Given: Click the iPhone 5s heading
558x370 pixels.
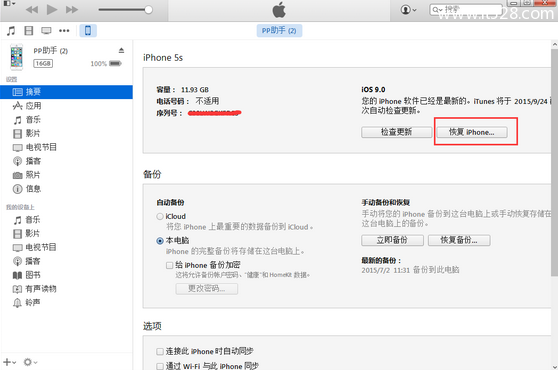Looking at the screenshot, I should (163, 58).
